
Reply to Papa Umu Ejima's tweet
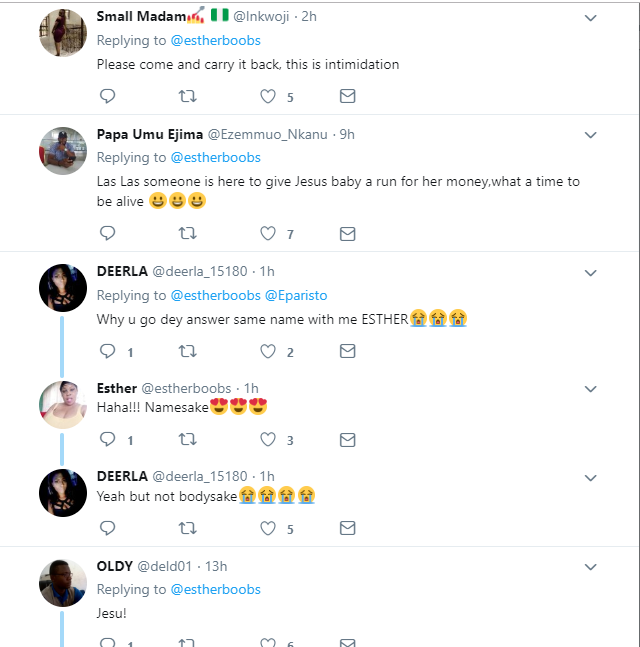[x=108, y=234]
